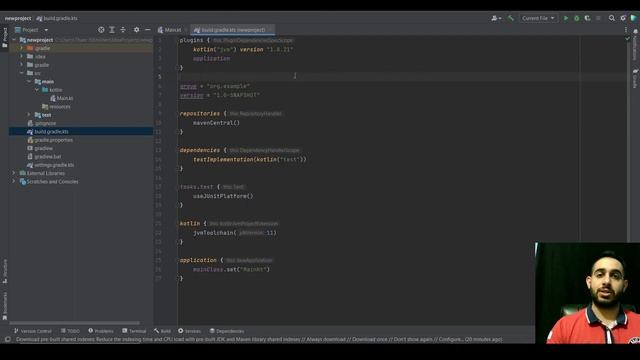This screenshot has height=360, width=640.
Task: Open Project view selector dropdown
Action: click(32, 30)
